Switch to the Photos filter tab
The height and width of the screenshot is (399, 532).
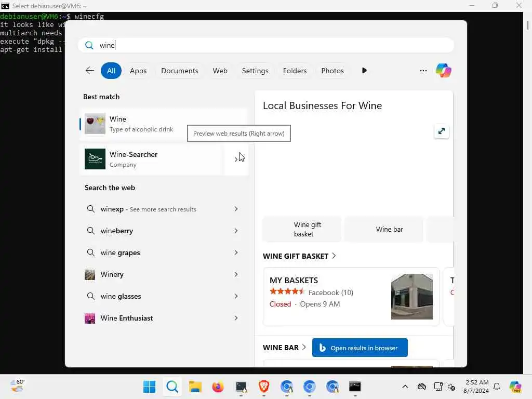(x=332, y=71)
